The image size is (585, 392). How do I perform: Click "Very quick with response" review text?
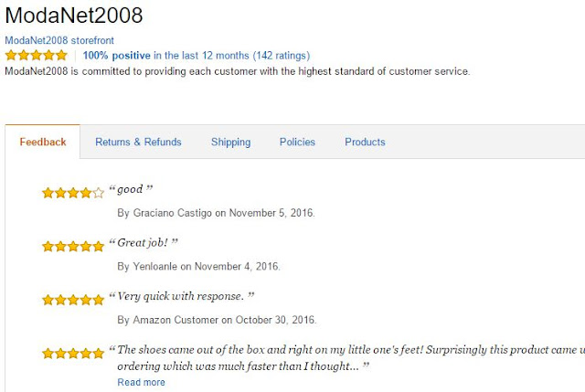[x=181, y=297]
